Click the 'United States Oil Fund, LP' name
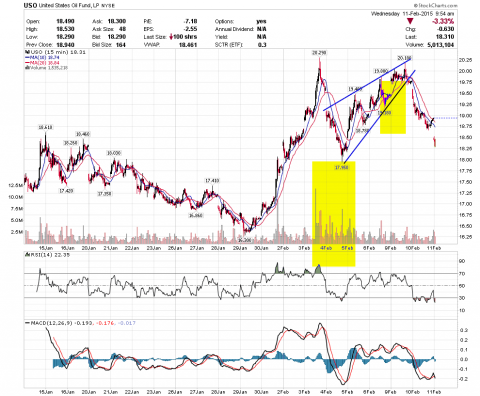The height and width of the screenshot is (396, 480). [68, 6]
